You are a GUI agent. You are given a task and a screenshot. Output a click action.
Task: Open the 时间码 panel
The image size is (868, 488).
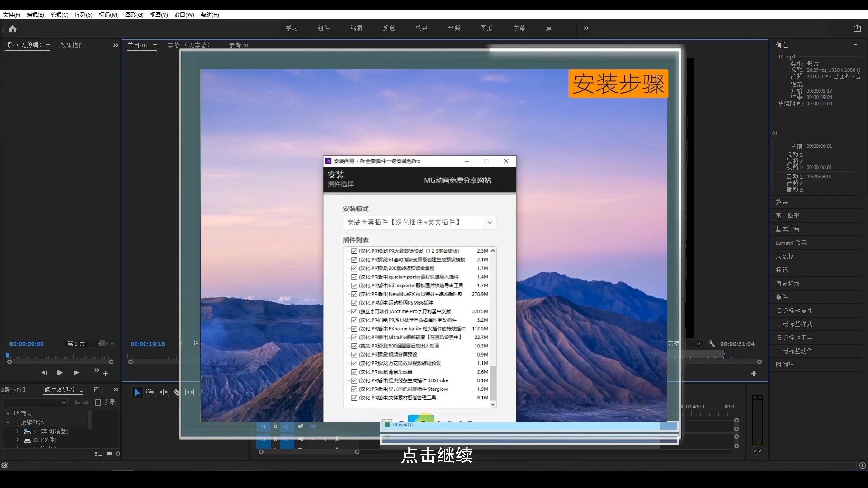(x=785, y=365)
